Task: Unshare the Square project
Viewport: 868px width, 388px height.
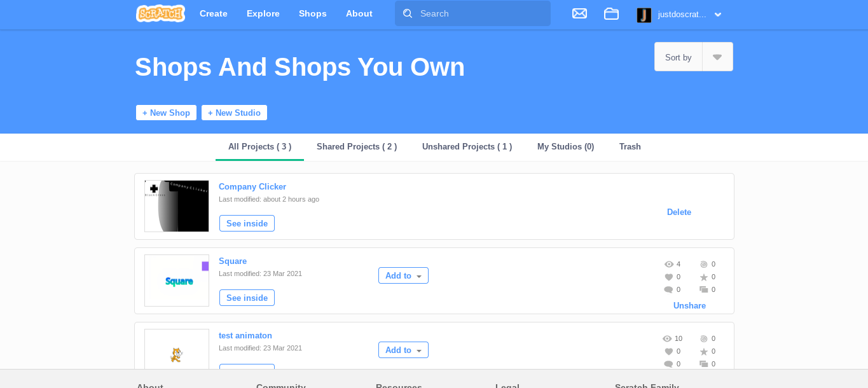Action: 689,305
